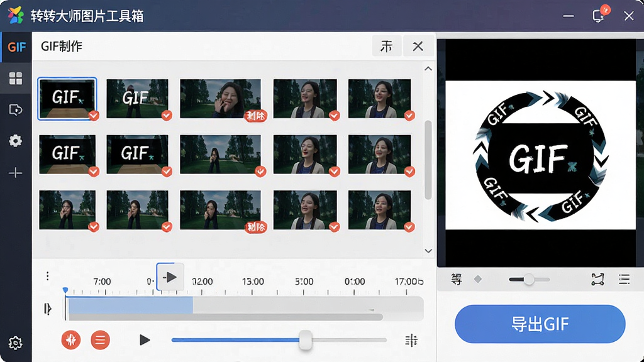Click the leftmost icon under the preview
The image size is (644, 362).
point(457,280)
